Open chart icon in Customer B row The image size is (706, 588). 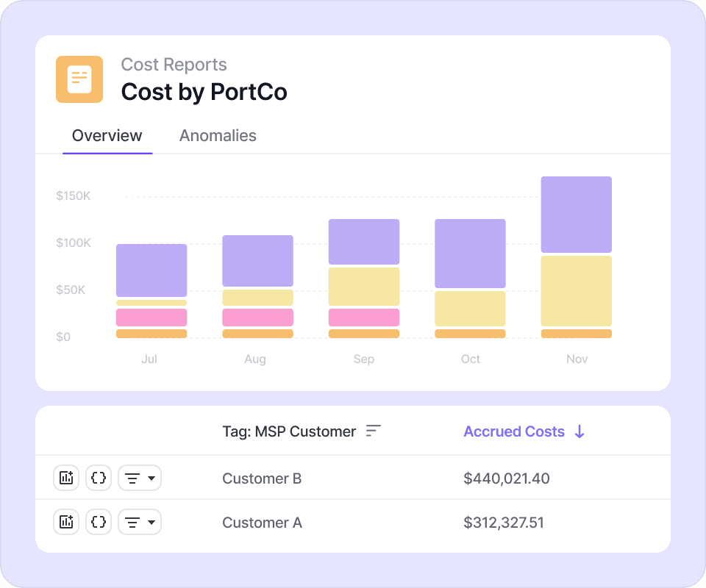click(66, 478)
